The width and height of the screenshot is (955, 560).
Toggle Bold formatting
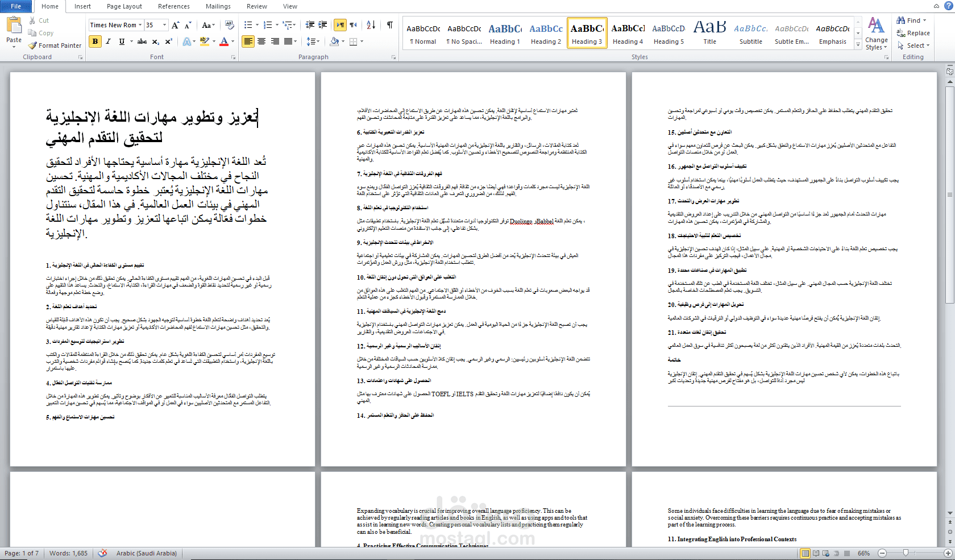(x=95, y=42)
